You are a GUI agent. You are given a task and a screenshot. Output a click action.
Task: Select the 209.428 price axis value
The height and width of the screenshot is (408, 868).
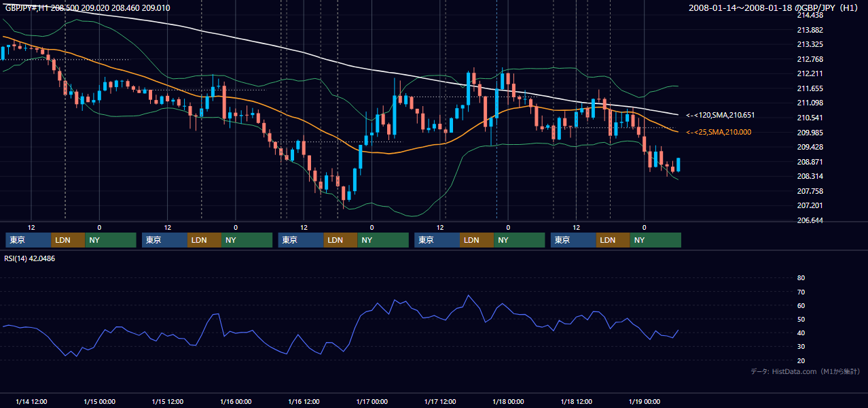[x=810, y=147]
